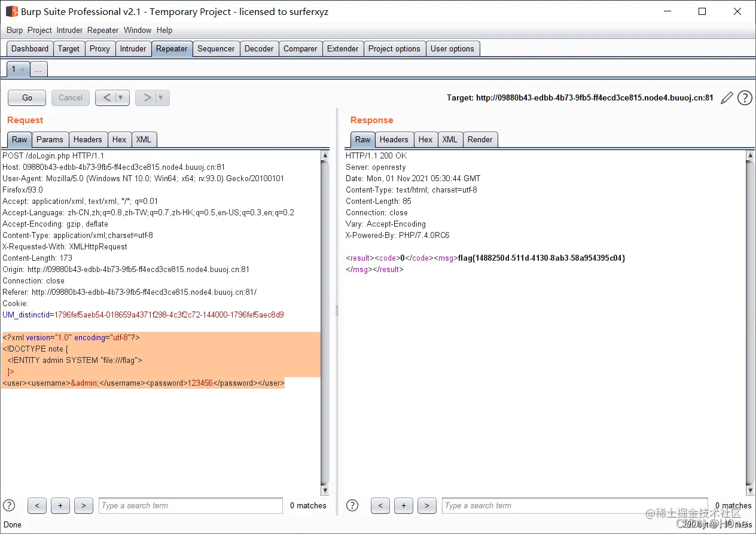Switch to the Sequencer tab
The width and height of the screenshot is (756, 534).
pyautogui.click(x=216, y=49)
